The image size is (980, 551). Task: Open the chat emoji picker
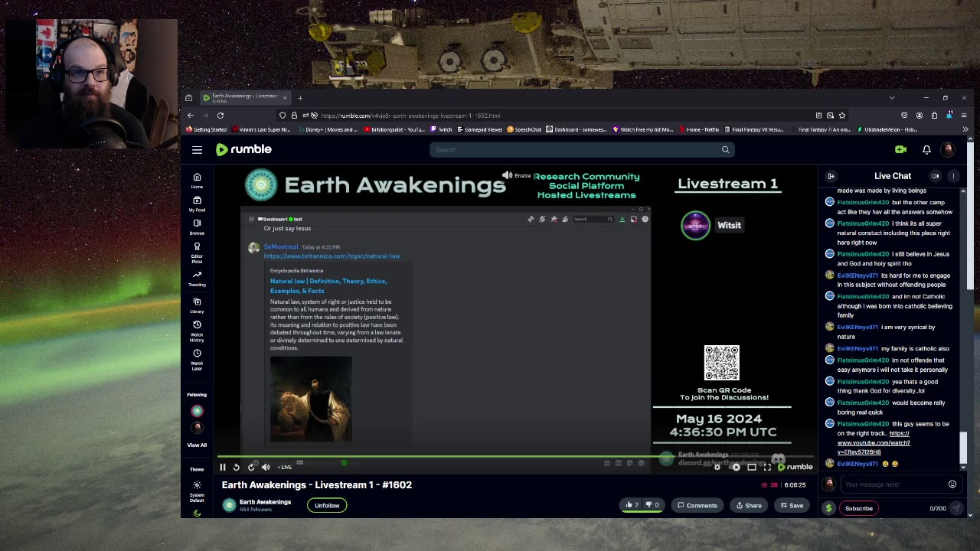pos(952,484)
